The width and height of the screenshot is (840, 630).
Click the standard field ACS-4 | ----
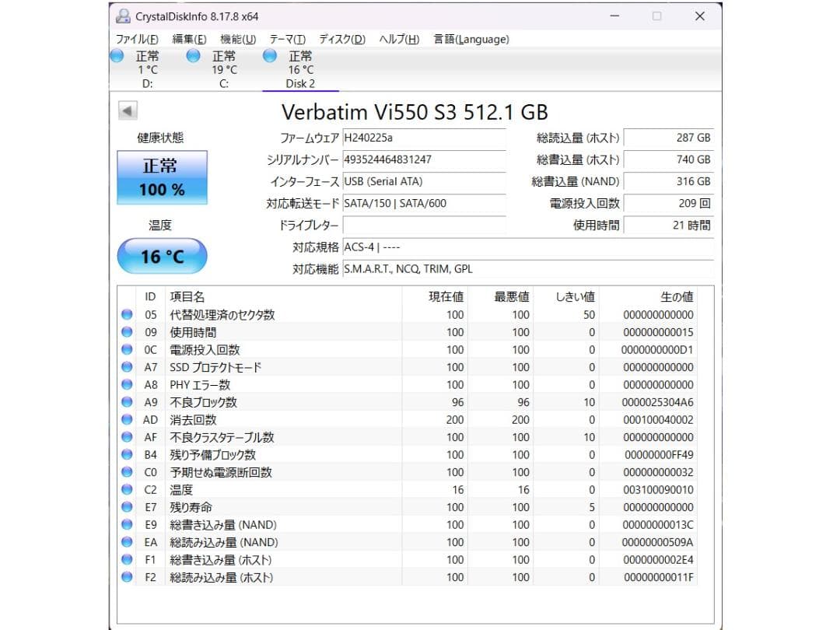click(528, 247)
